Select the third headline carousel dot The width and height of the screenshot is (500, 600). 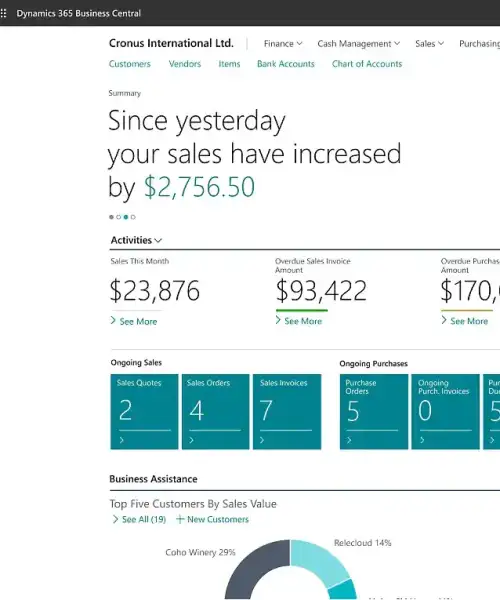point(126,217)
